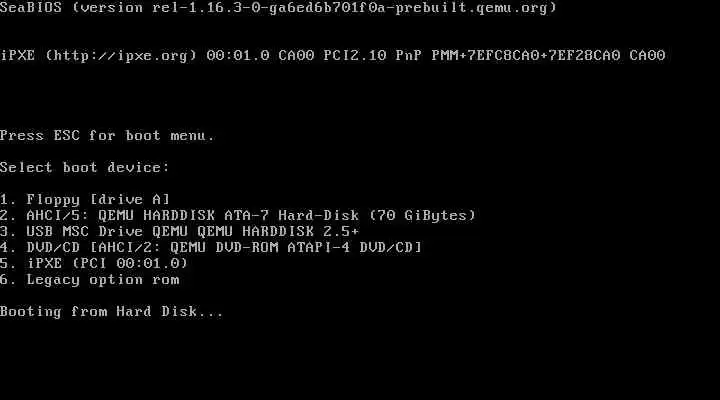This screenshot has width=720, height=400.
Task: Click the number 4 before DVD/CD
Action: tap(4, 248)
